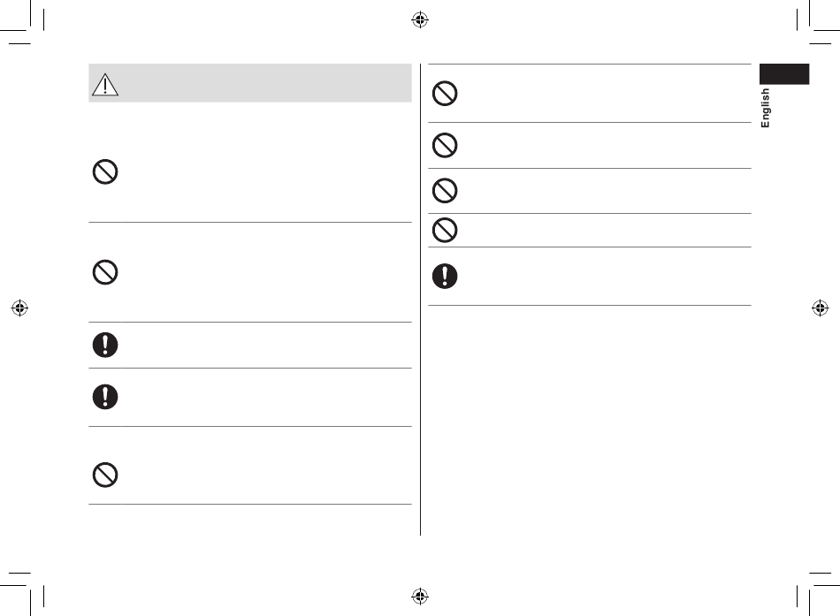Click the bottom center registration mark
This screenshot has height=616, width=840.
click(420, 596)
